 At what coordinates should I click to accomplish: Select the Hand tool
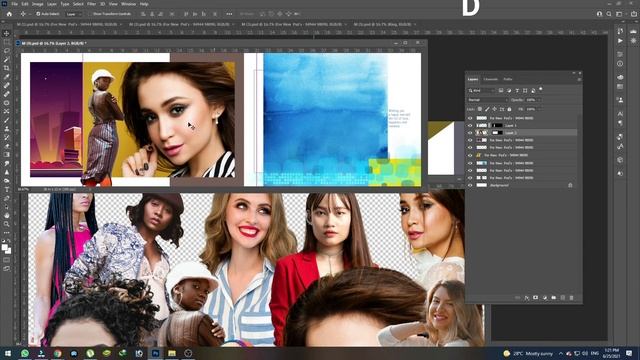click(7, 215)
